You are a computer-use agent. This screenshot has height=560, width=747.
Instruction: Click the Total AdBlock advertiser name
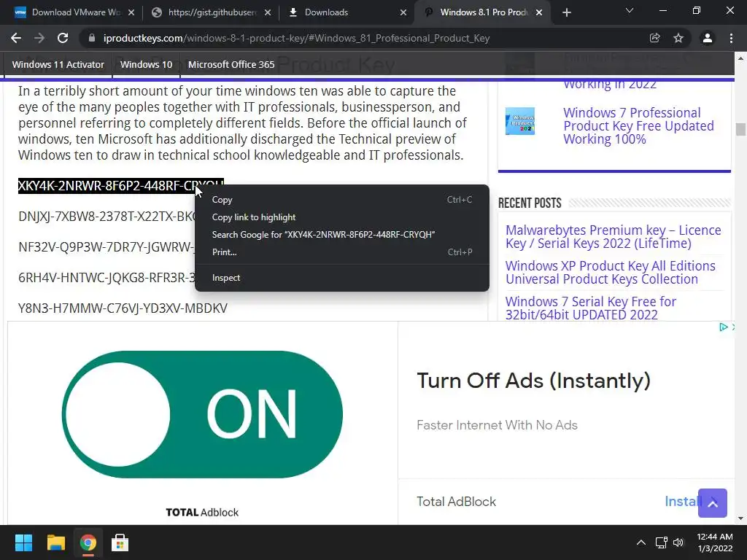pyautogui.click(x=457, y=502)
